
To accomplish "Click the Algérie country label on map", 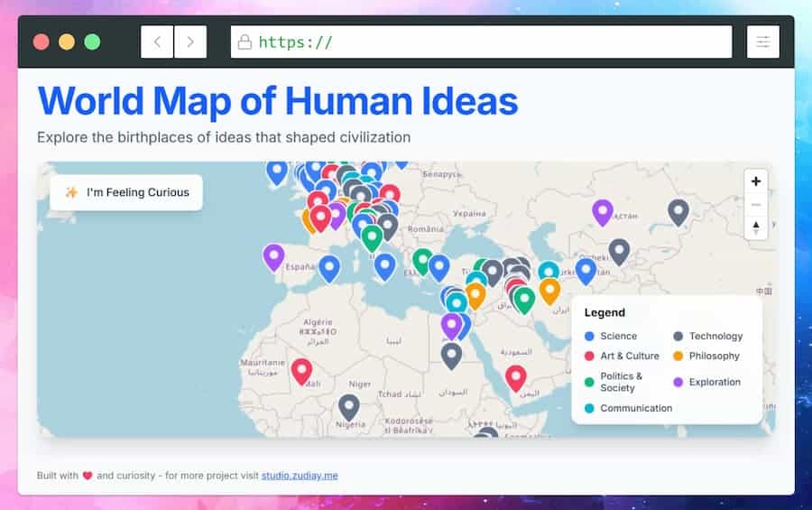I will tap(318, 322).
